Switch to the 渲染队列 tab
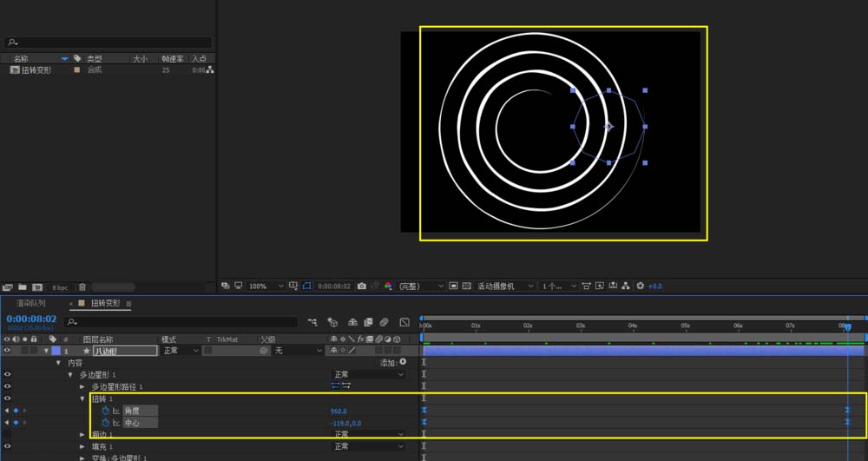This screenshot has width=868, height=461. tap(31, 304)
